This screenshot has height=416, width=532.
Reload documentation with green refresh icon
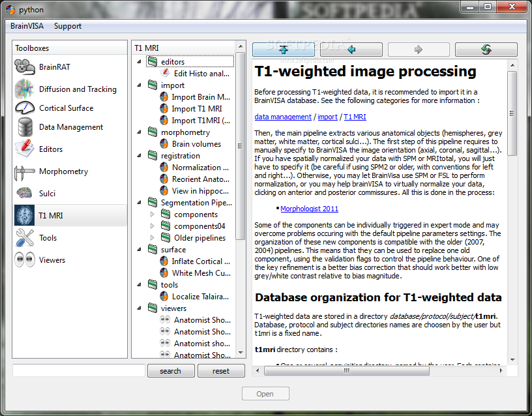point(486,50)
